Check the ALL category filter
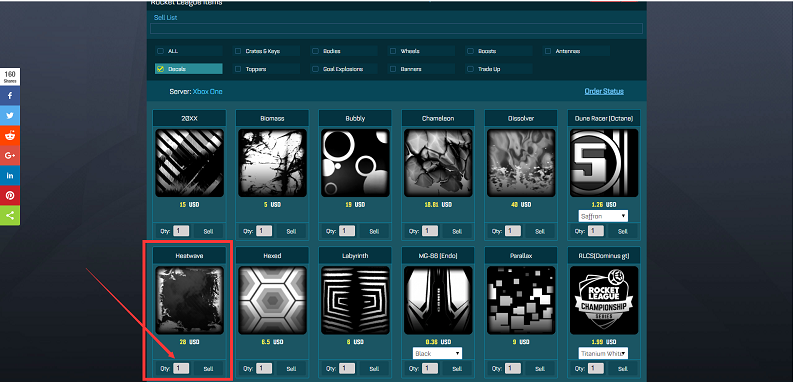Image resolution: width=793 pixels, height=382 pixels. pyautogui.click(x=160, y=51)
